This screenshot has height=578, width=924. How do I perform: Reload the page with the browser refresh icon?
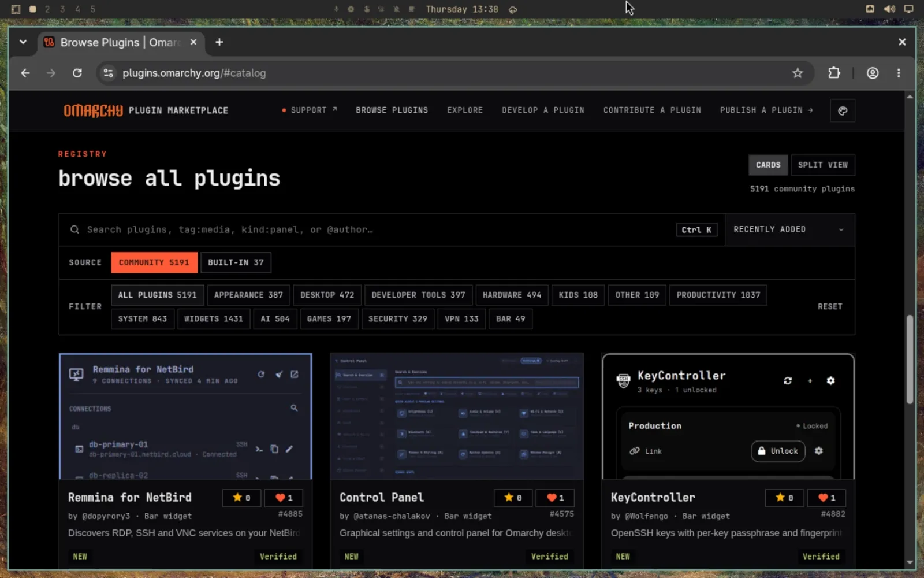point(77,73)
